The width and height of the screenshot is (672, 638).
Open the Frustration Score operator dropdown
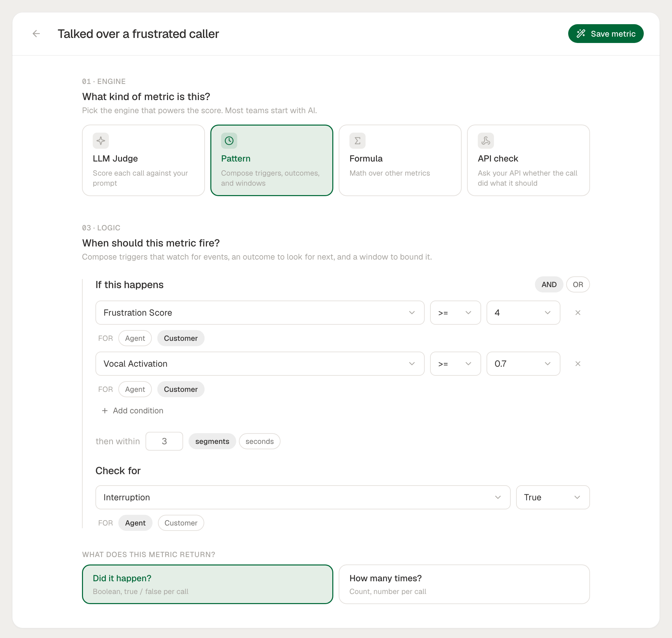[455, 313]
